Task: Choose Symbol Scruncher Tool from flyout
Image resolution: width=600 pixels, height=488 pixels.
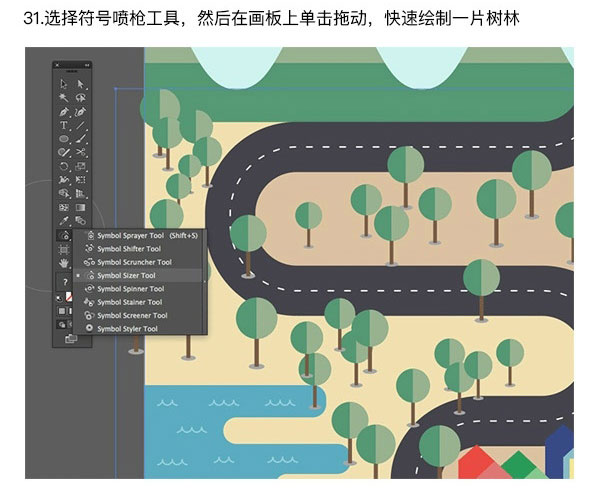Action: 140,262
